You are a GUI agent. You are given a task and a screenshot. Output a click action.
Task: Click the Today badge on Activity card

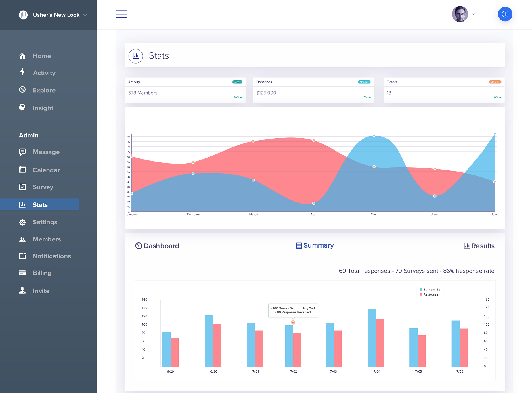237,82
